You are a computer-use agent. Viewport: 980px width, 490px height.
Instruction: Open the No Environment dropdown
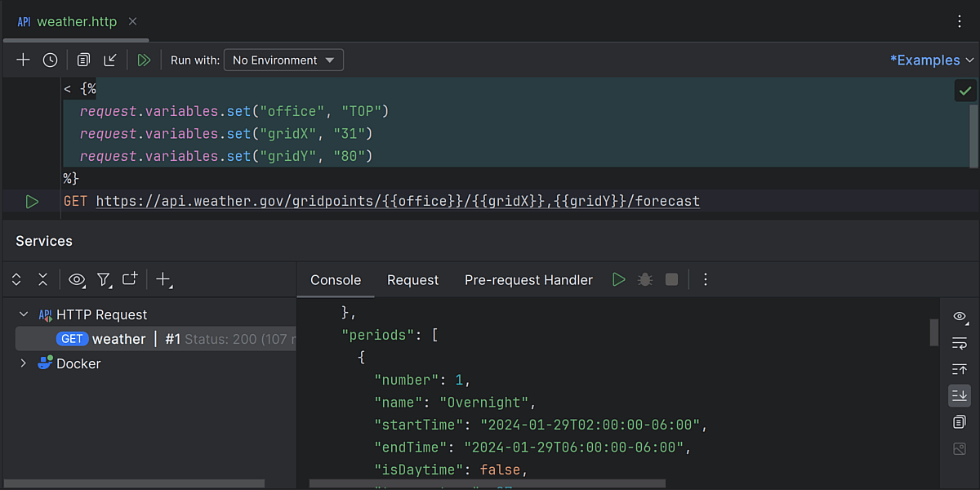pos(283,60)
